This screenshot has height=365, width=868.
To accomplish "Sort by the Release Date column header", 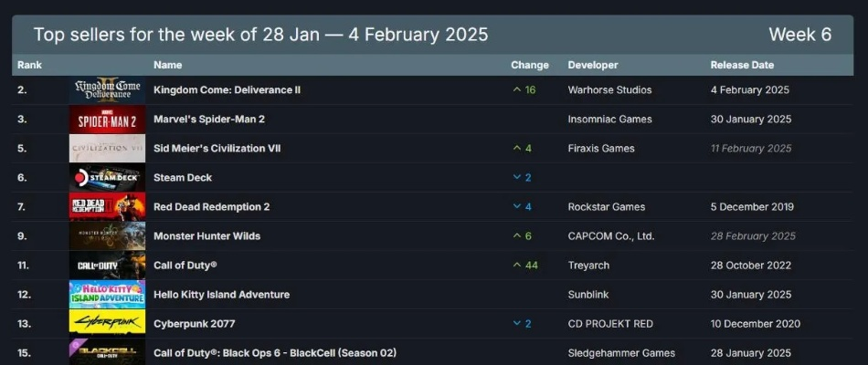I will click(x=742, y=65).
